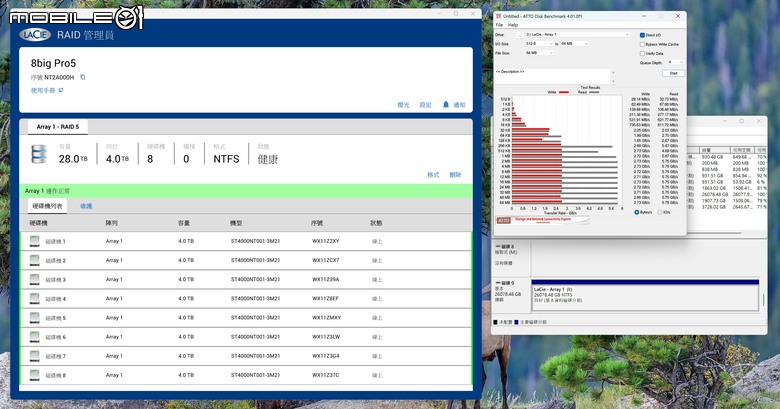Enable Bypass Write Cache checkbox
This screenshot has width=780, height=409.
[x=642, y=44]
